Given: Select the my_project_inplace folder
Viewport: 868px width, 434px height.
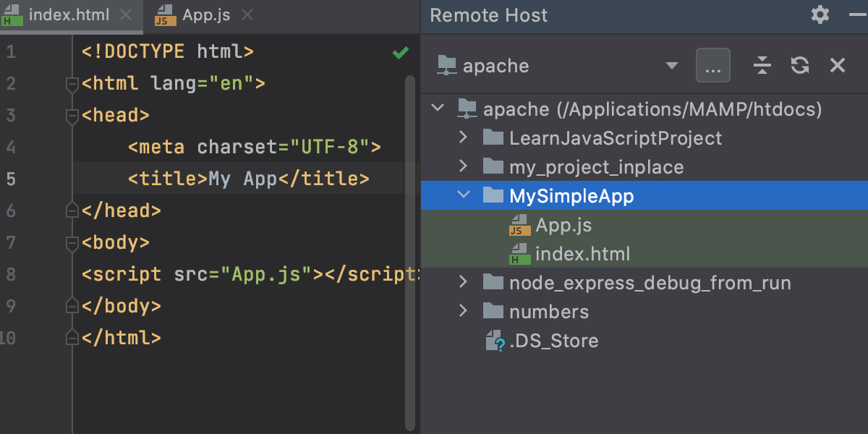Looking at the screenshot, I should (x=596, y=166).
